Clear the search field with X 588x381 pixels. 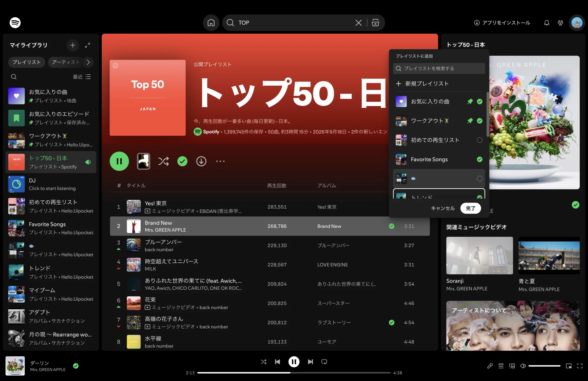click(x=358, y=23)
